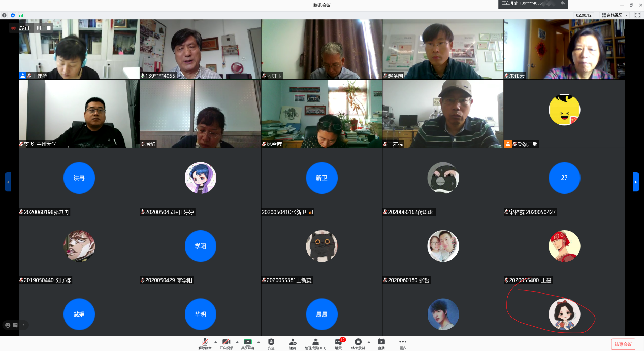Click the reply arrow on speaking banner
Image resolution: width=644 pixels, height=351 pixels.
coord(563,3)
